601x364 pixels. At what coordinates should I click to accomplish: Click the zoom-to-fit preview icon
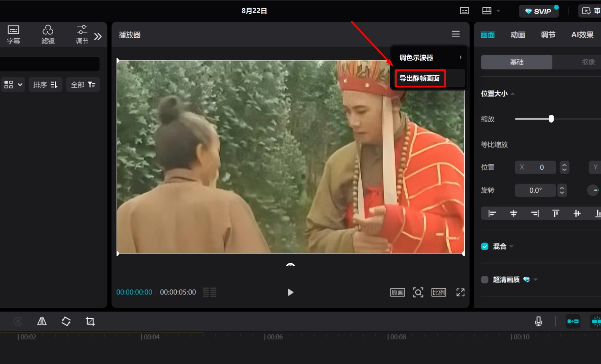pyautogui.click(x=418, y=293)
